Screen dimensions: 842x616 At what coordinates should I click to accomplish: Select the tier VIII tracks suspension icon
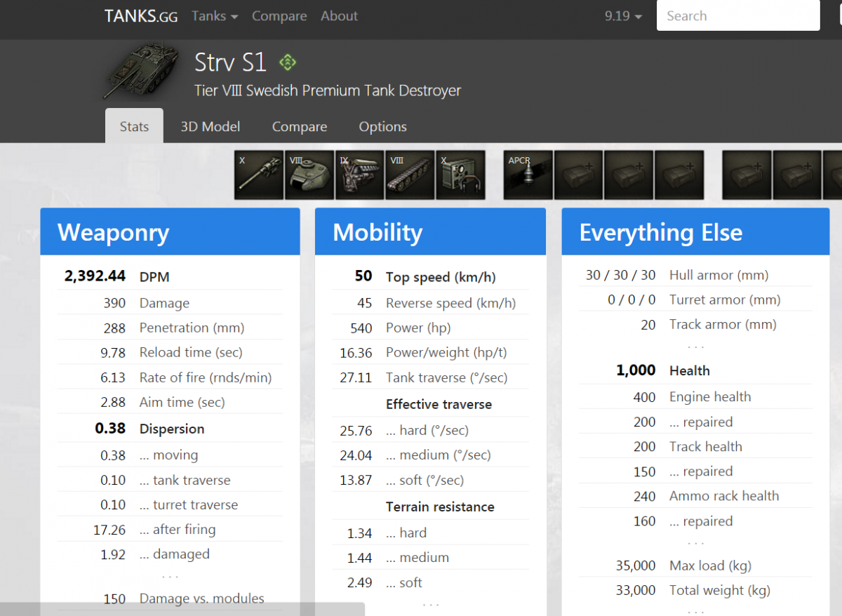click(x=410, y=175)
